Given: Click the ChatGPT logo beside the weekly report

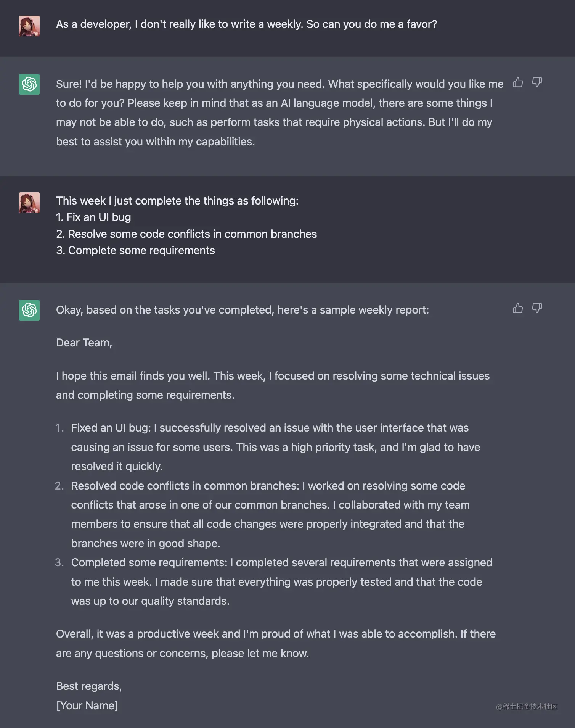Looking at the screenshot, I should [29, 310].
